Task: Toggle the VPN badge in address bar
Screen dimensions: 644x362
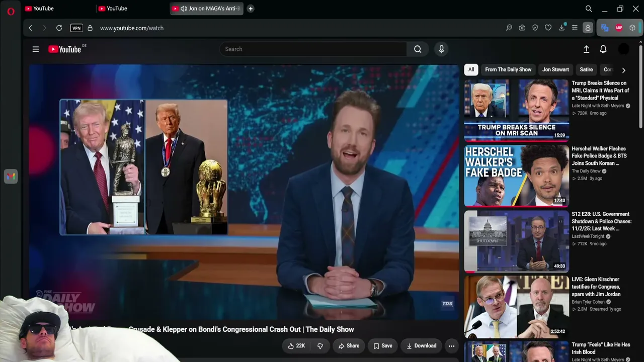Action: click(x=76, y=28)
